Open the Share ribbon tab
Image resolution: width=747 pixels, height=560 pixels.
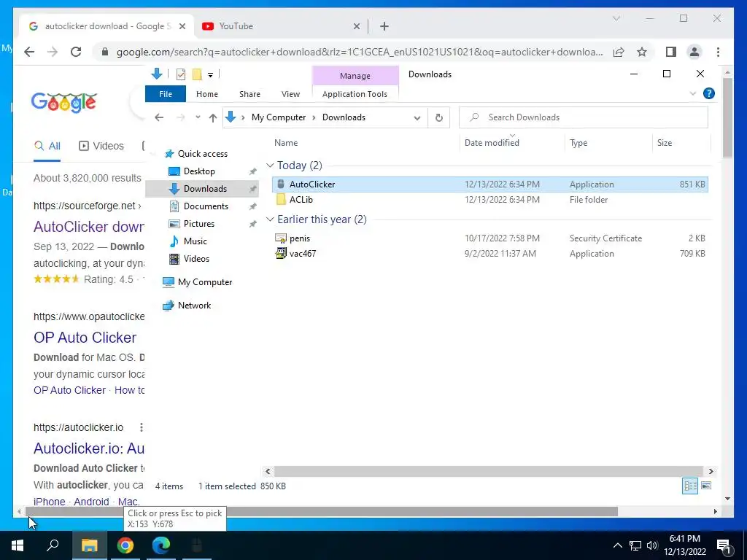coord(249,94)
